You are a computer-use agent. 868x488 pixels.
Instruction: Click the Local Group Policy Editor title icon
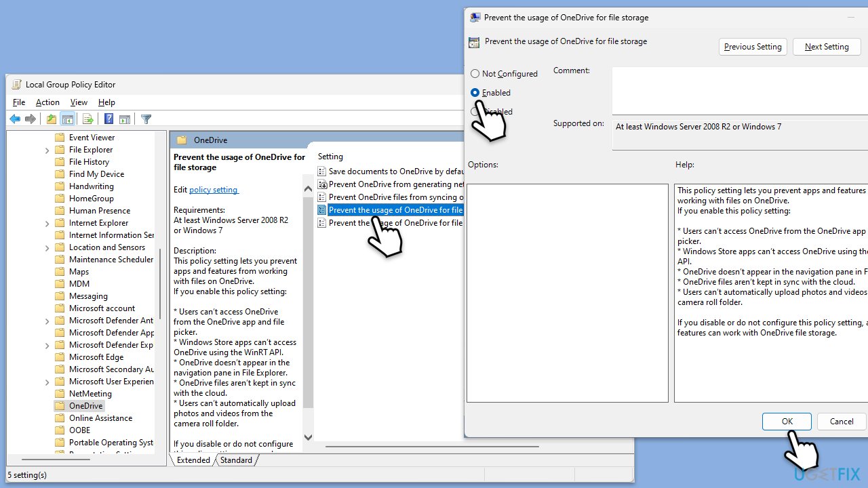point(16,85)
